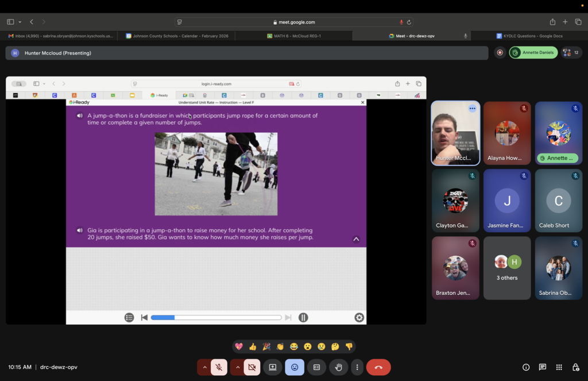Send the thumbs up emoji reaction
The height and width of the screenshot is (381, 588).
tap(253, 347)
